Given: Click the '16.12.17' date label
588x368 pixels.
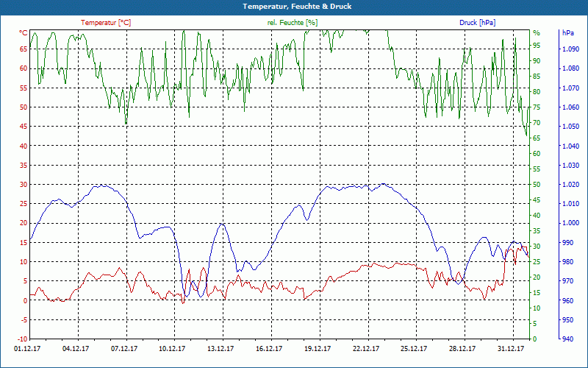Looking at the screenshot, I should click(269, 349).
